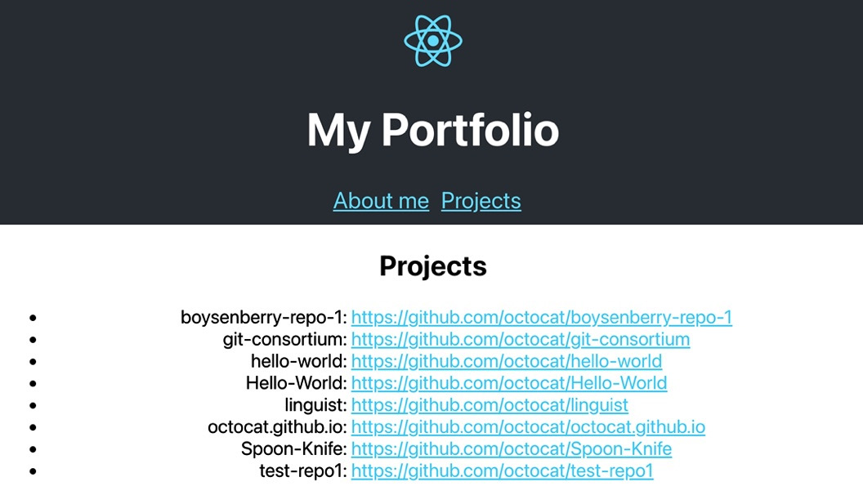Click the linguist project URL
The image size is (863, 504).
coord(490,405)
